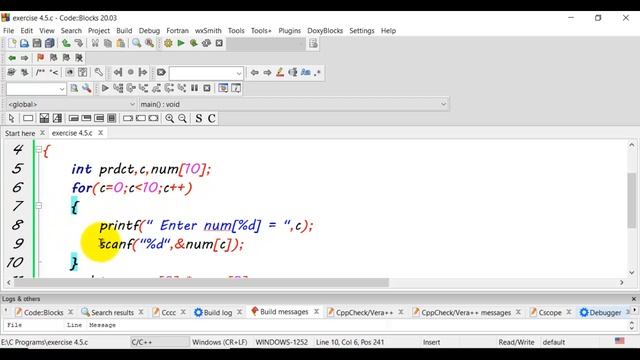This screenshot has height=360, width=640.
Task: Click the C comment toolbar button
Action: [x=211, y=118]
